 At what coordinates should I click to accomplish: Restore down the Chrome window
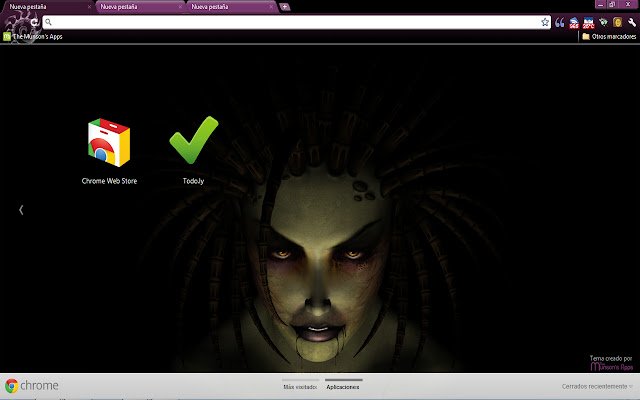[612, 4]
